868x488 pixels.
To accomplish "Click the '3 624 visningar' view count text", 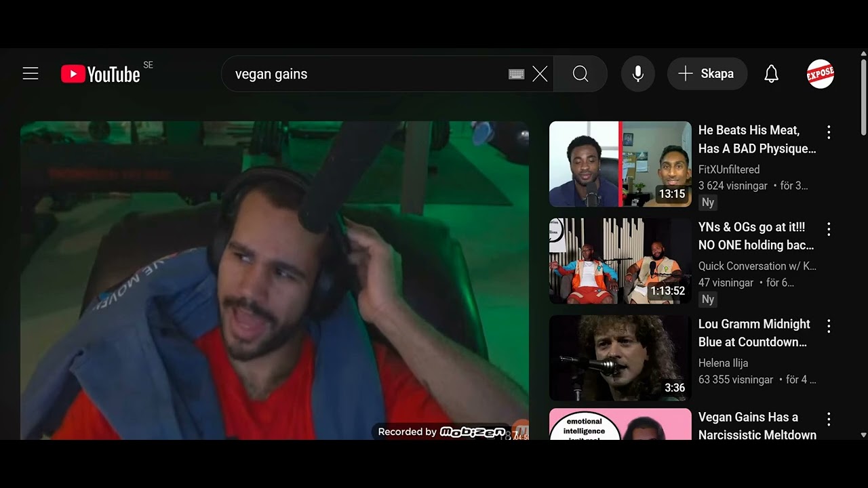I will click(x=733, y=186).
